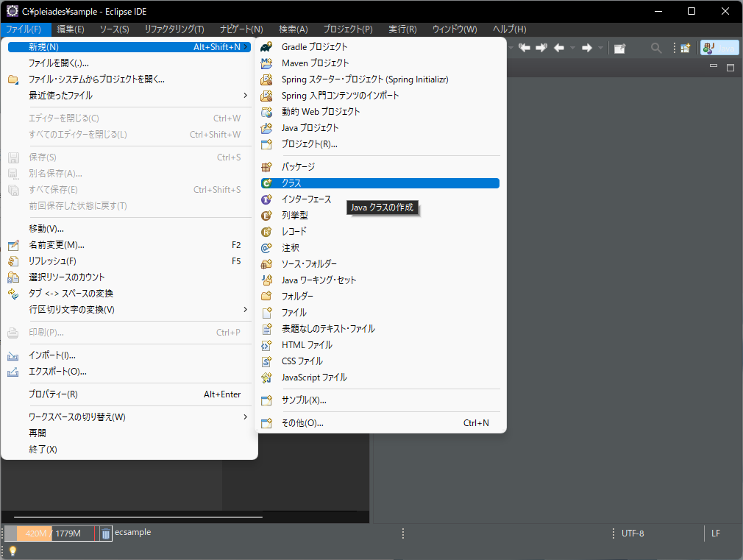Image resolution: width=743 pixels, height=560 pixels.
Task: Click the tip of the day lightbulb
Action: [13, 551]
